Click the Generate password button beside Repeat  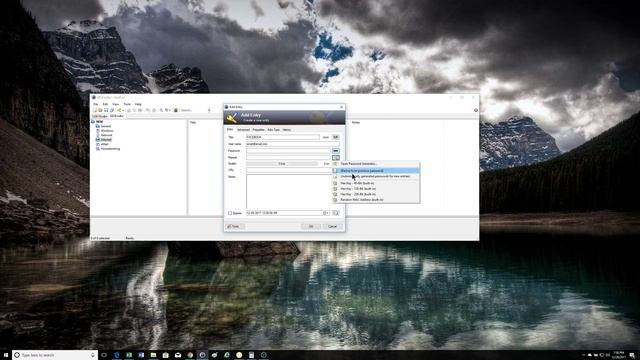point(336,158)
